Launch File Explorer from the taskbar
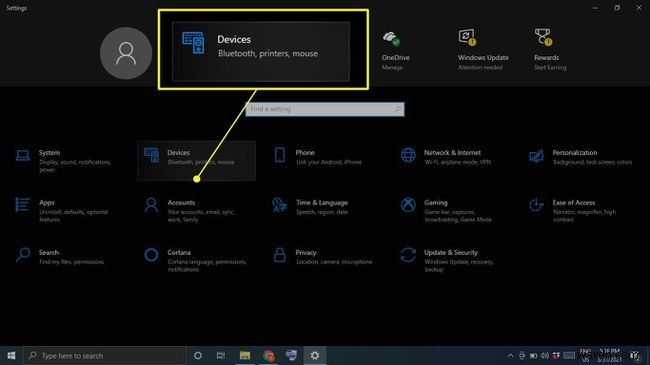650x365 pixels. tap(245, 355)
